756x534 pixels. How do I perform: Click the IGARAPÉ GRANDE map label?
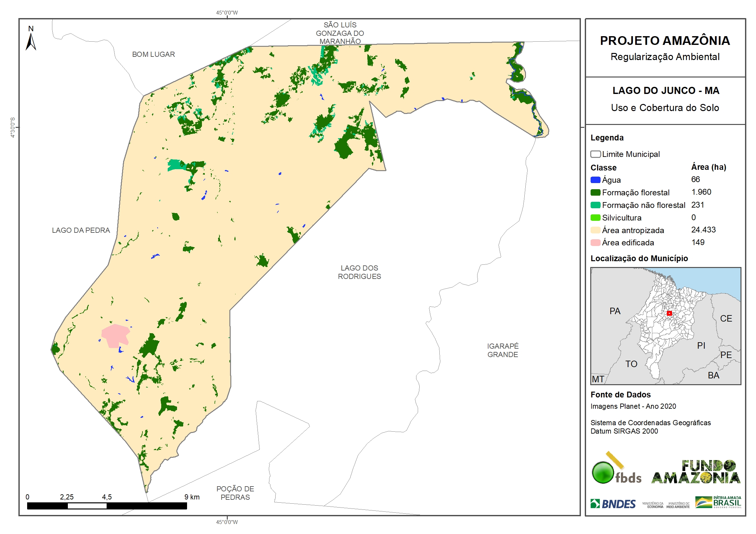coord(502,350)
